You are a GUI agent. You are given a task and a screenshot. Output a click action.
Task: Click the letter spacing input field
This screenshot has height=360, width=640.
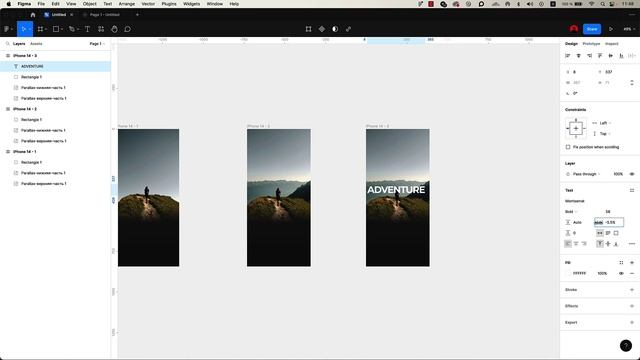click(x=609, y=222)
